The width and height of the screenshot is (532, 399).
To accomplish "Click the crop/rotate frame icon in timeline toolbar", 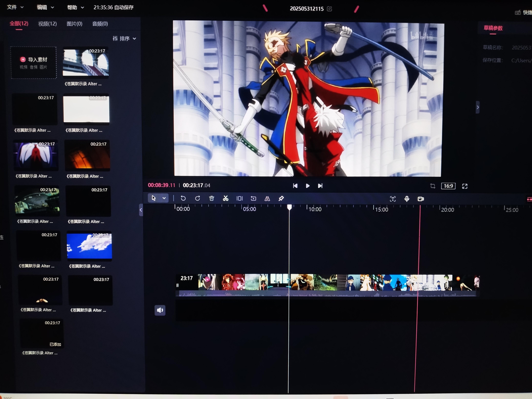I will (x=253, y=198).
